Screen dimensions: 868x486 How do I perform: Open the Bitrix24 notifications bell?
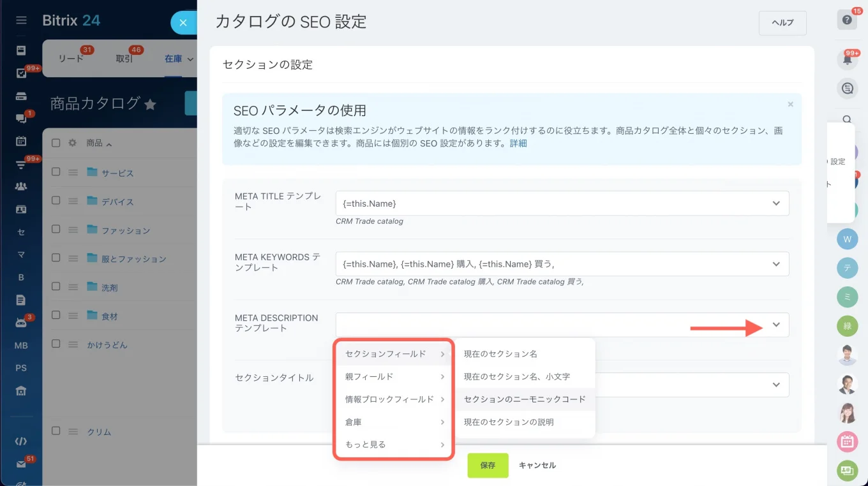pos(847,61)
